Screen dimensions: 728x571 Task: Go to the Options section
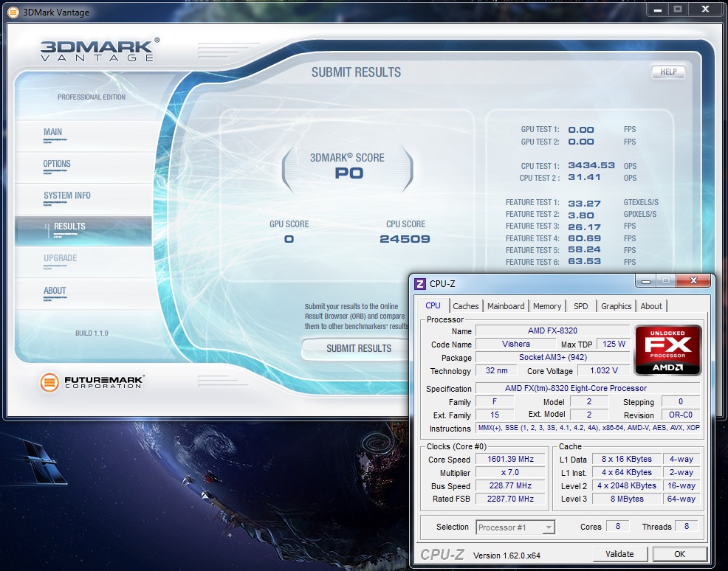pyautogui.click(x=57, y=164)
